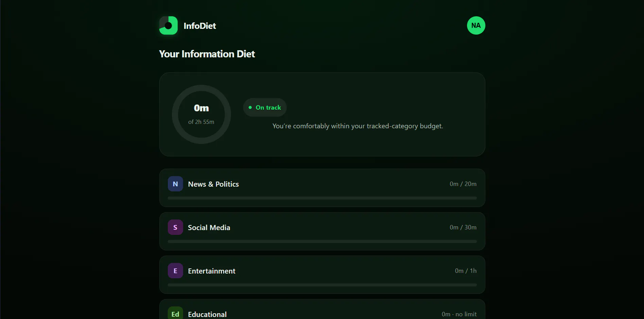Click the 0m / 20m time label
Viewport: 644px width, 319px height.
pyautogui.click(x=463, y=184)
